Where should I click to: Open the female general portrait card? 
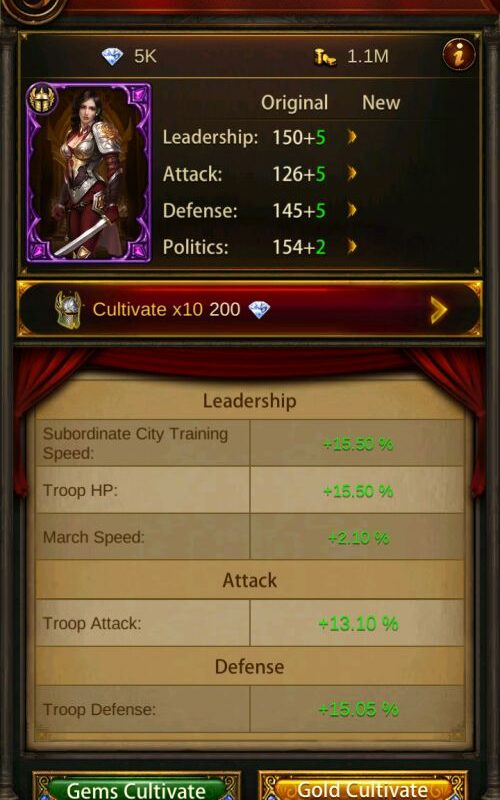pos(89,172)
